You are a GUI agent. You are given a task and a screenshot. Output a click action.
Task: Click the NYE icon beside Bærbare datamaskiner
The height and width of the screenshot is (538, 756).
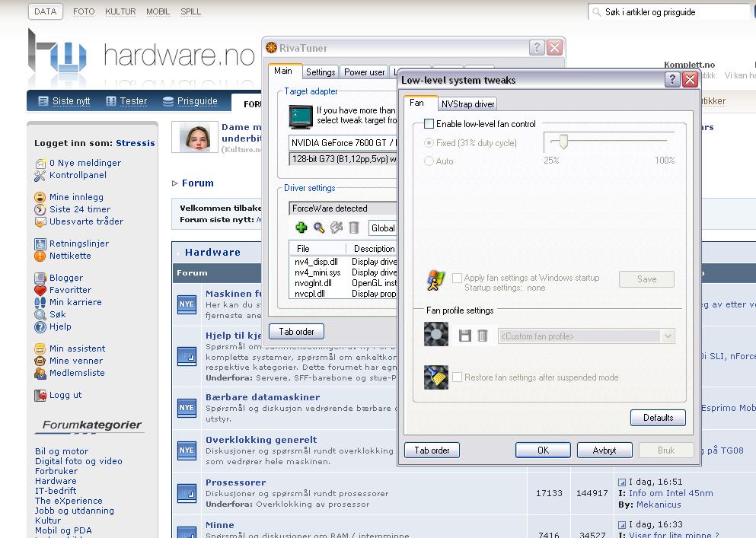[187, 407]
